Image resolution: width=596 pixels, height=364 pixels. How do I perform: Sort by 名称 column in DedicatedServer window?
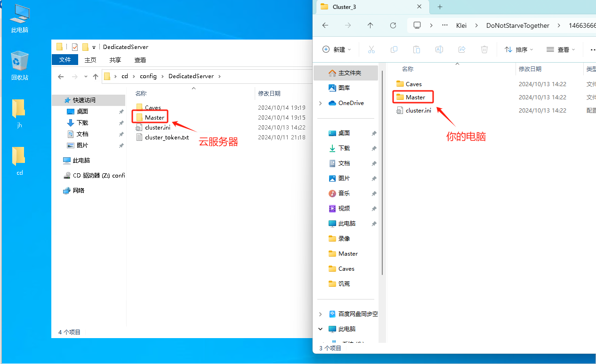(141, 93)
